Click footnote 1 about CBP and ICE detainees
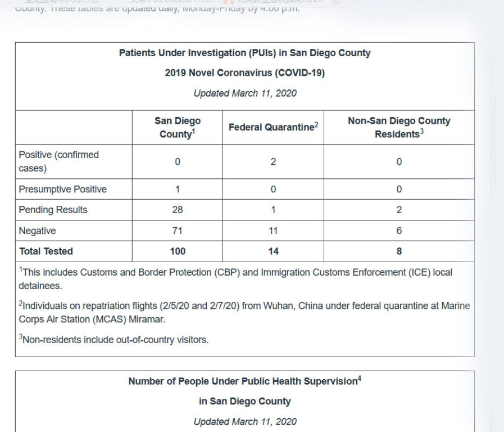This screenshot has width=504, height=432. tap(235, 278)
